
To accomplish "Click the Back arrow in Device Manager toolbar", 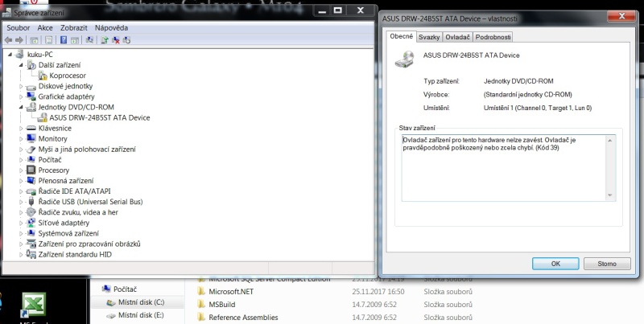I will [x=8, y=39].
